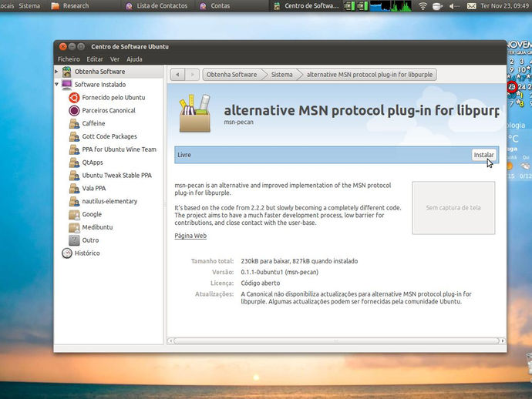Select Caffeine in the sidebar
This screenshot has width=532, height=399.
coord(93,123)
